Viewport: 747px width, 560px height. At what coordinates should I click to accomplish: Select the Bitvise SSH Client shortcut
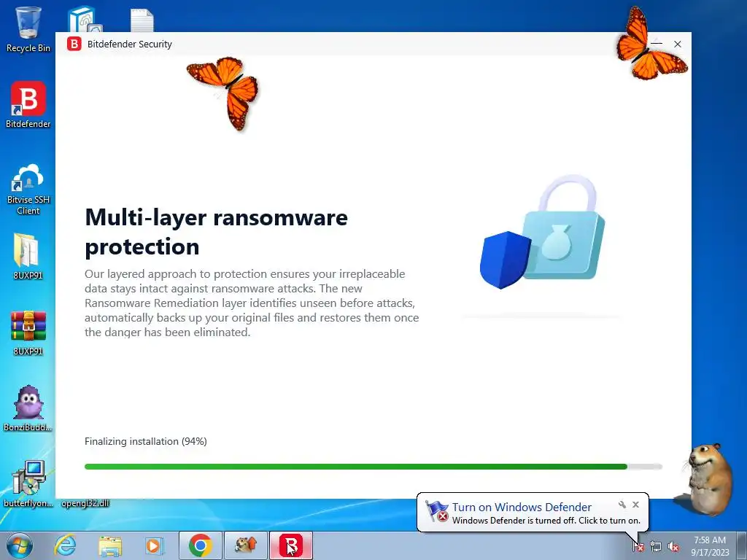click(28, 189)
